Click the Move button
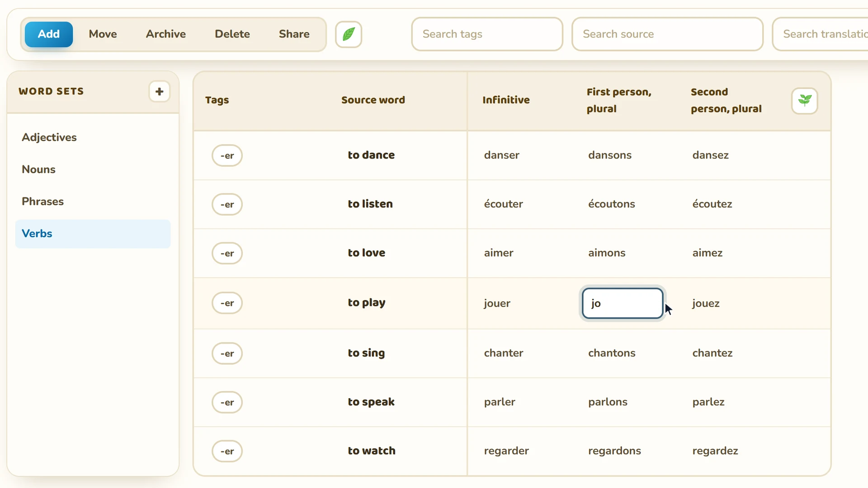 [103, 34]
